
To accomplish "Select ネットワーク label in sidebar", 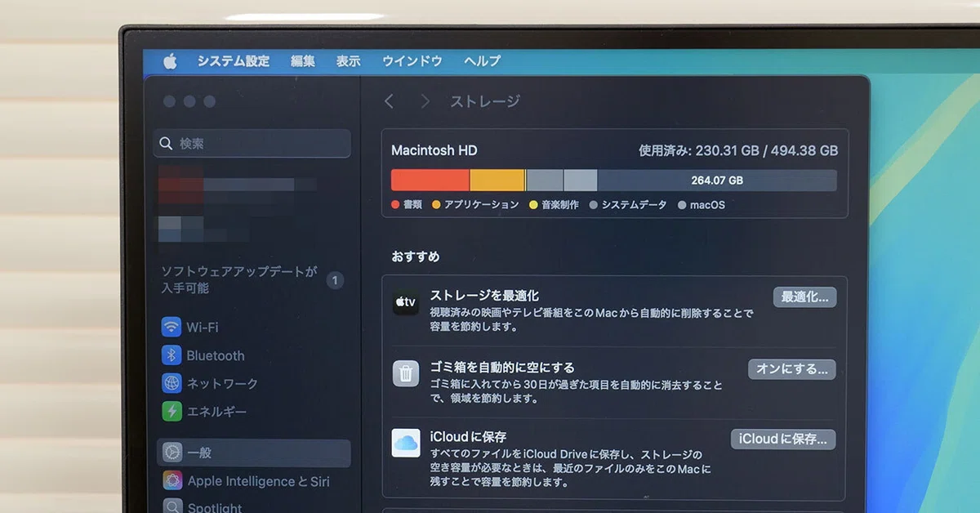I will pyautogui.click(x=222, y=383).
